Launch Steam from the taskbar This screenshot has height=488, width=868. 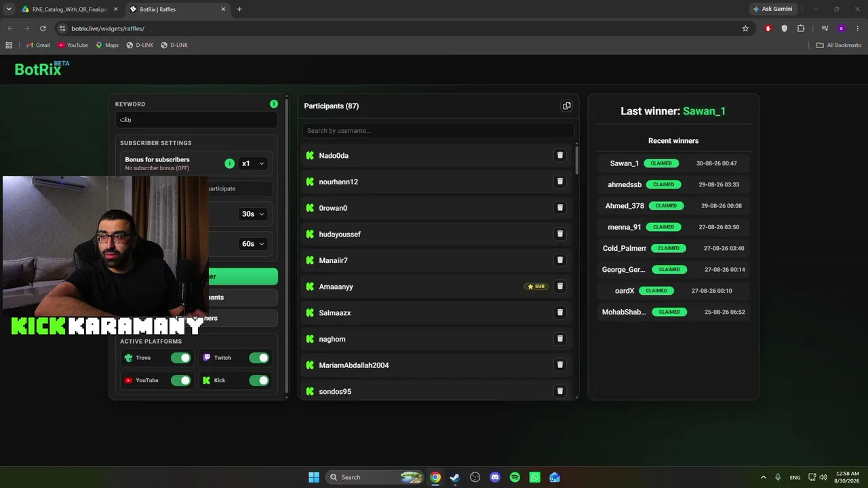click(x=455, y=477)
